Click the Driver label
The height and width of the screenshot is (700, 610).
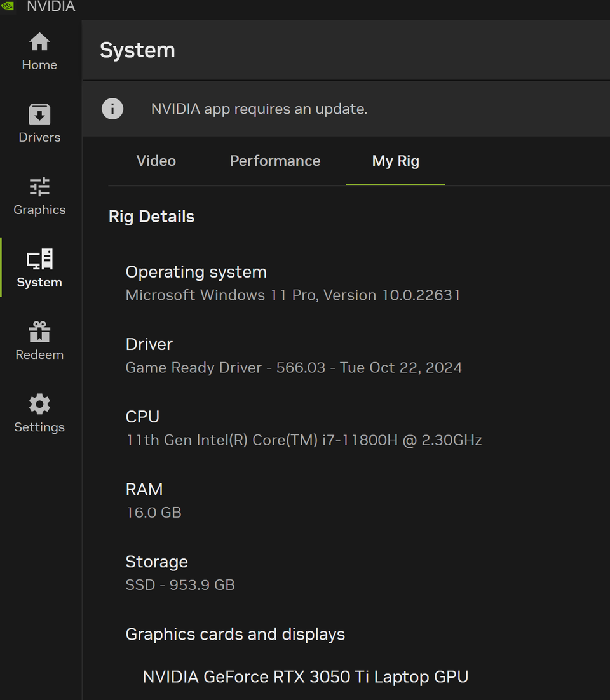tap(149, 344)
